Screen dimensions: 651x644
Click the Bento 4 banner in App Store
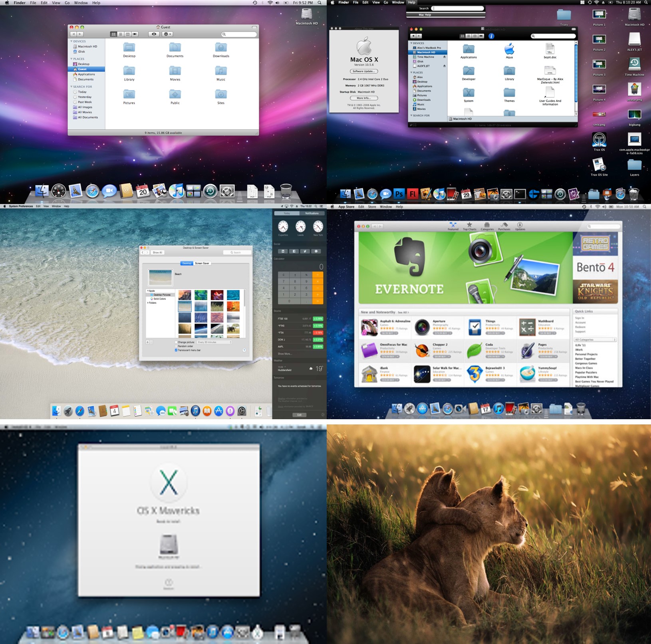coord(595,268)
